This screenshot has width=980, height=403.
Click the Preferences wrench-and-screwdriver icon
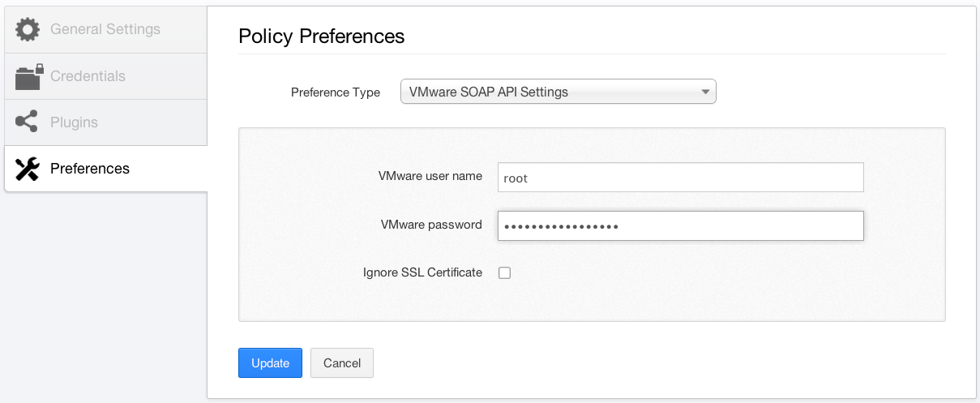pyautogui.click(x=28, y=169)
